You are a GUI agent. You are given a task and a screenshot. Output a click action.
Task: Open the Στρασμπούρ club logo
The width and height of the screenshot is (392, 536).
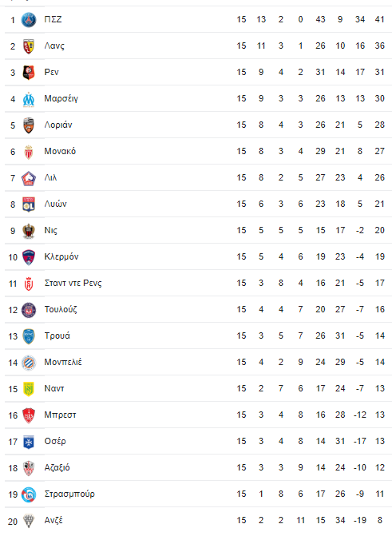click(x=29, y=494)
